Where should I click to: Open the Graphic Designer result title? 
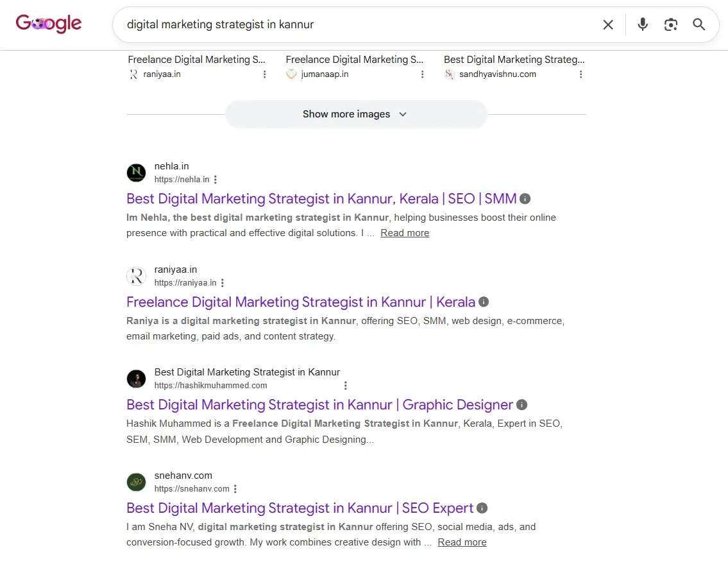pyautogui.click(x=319, y=405)
